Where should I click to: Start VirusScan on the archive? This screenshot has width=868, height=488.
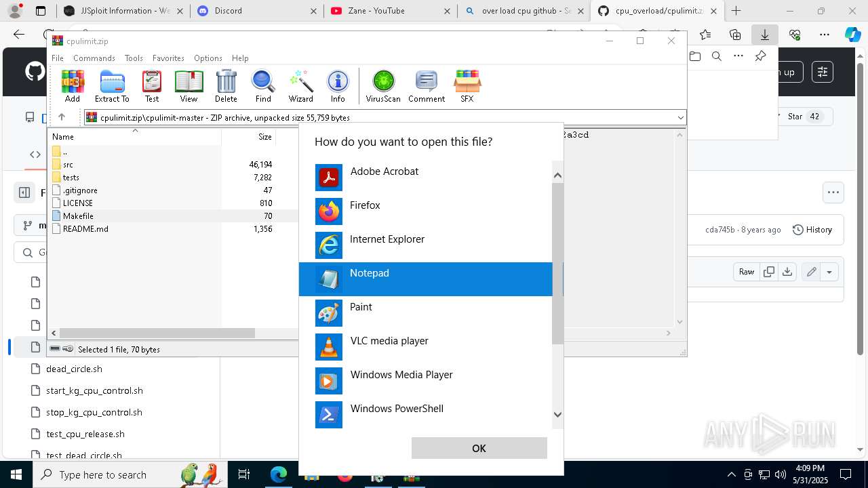(x=383, y=86)
